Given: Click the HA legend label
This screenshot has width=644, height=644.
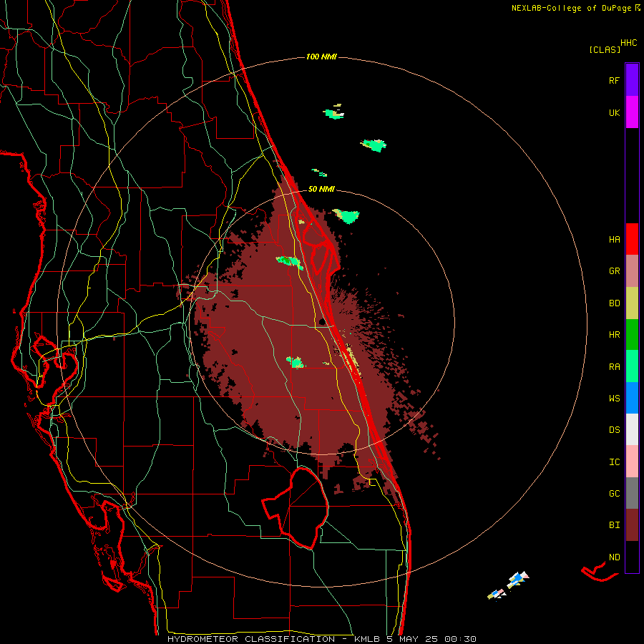Looking at the screenshot, I should 614,240.
